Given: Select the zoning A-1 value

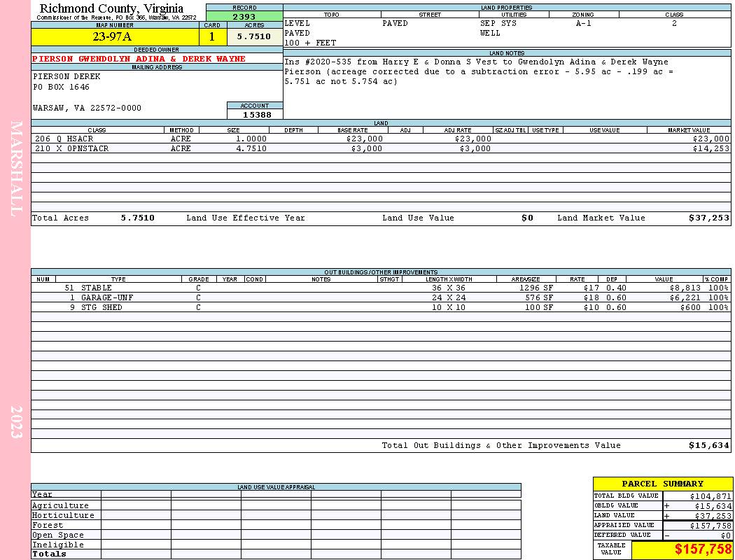Looking at the screenshot, I should 583,23.
